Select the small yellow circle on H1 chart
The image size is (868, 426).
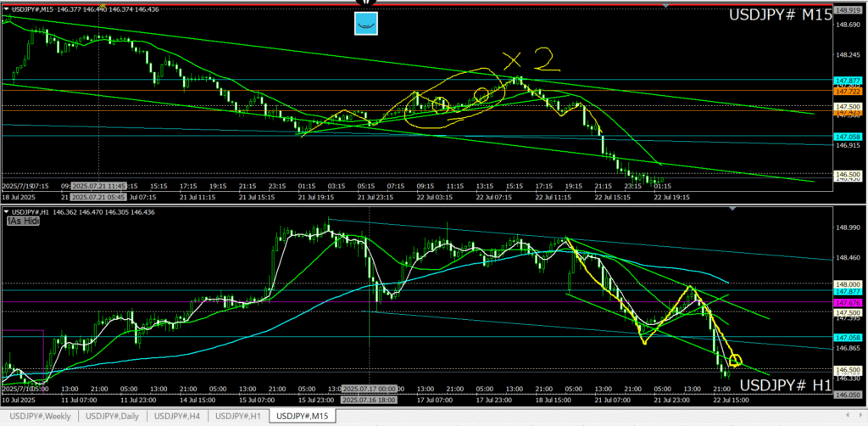point(734,362)
